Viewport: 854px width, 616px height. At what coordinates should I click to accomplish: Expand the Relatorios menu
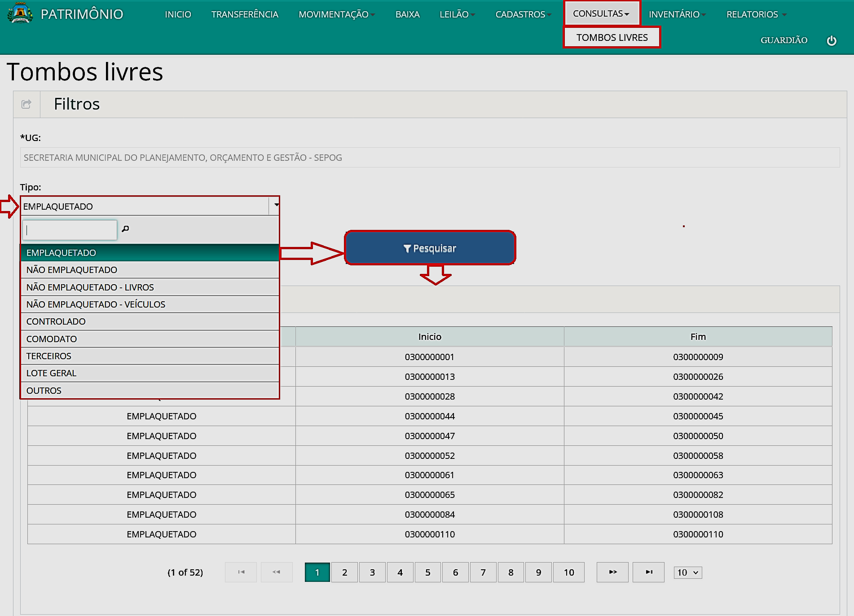pyautogui.click(x=756, y=14)
